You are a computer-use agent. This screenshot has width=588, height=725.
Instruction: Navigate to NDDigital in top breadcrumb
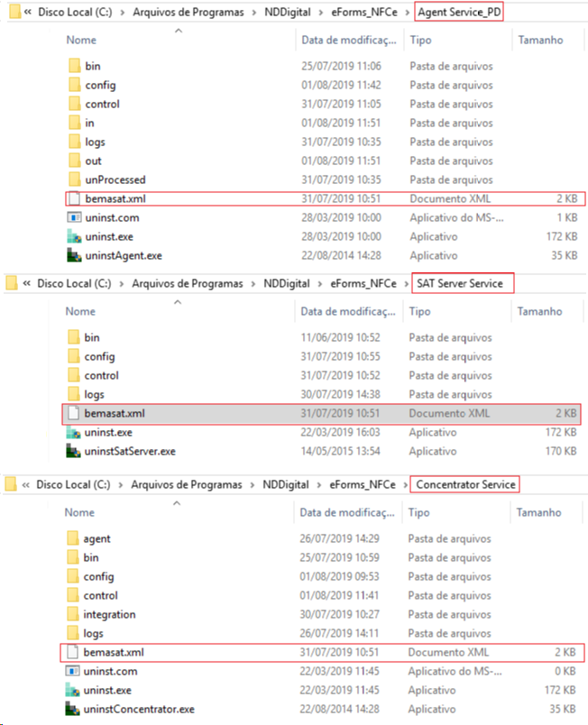pos(288,12)
